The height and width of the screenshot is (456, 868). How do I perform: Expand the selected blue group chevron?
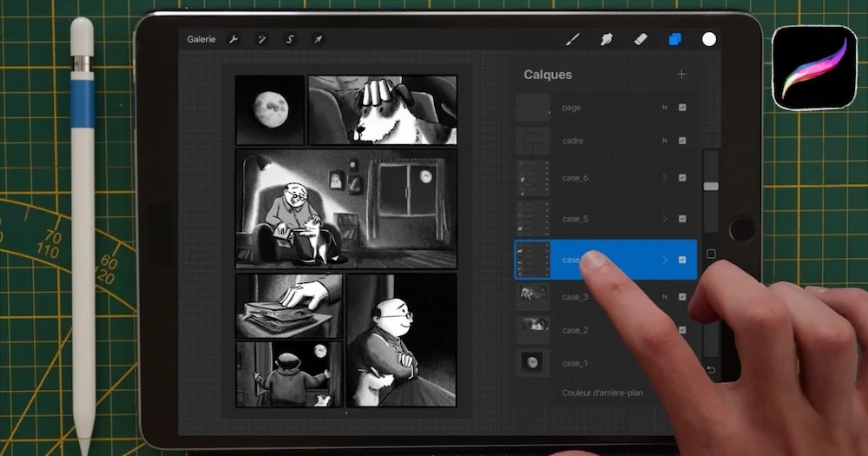[x=665, y=260]
